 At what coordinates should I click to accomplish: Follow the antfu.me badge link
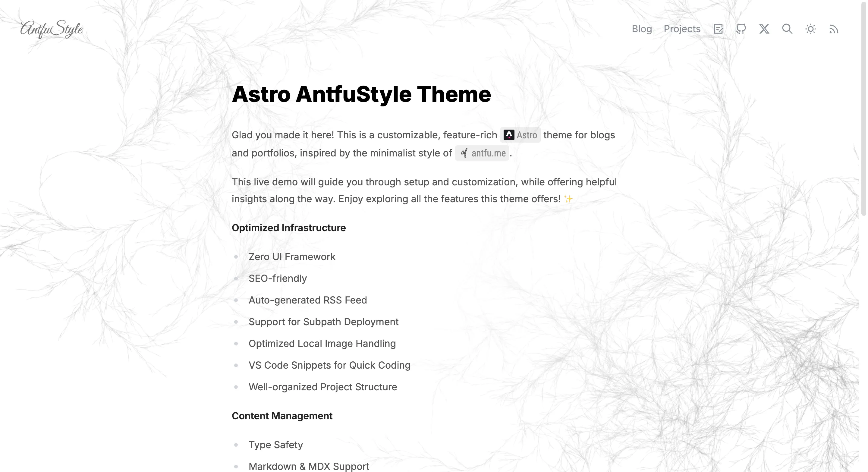(x=488, y=153)
